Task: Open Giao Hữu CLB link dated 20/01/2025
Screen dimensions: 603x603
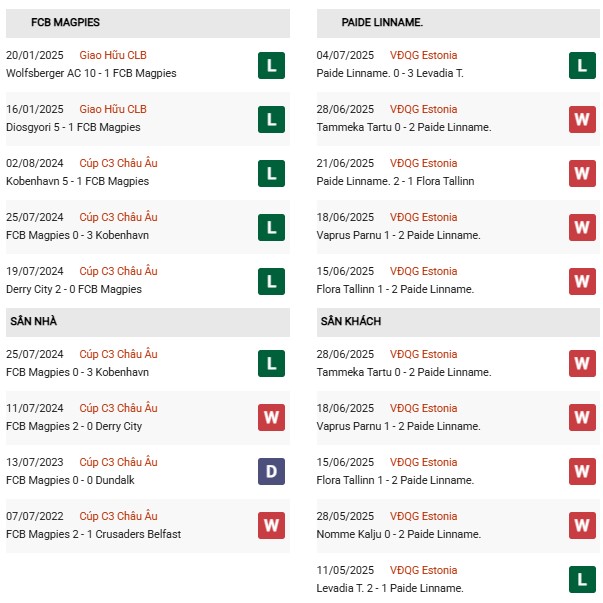Action: 112,55
